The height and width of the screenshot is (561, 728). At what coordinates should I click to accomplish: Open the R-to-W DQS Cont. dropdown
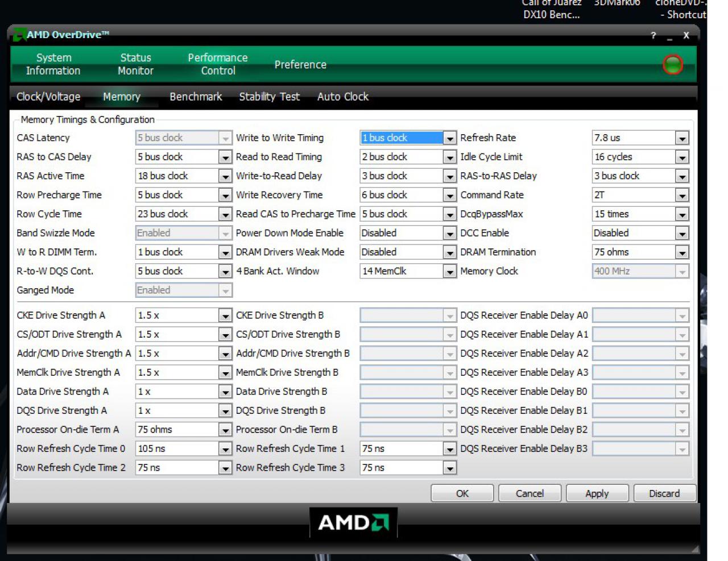click(x=225, y=271)
